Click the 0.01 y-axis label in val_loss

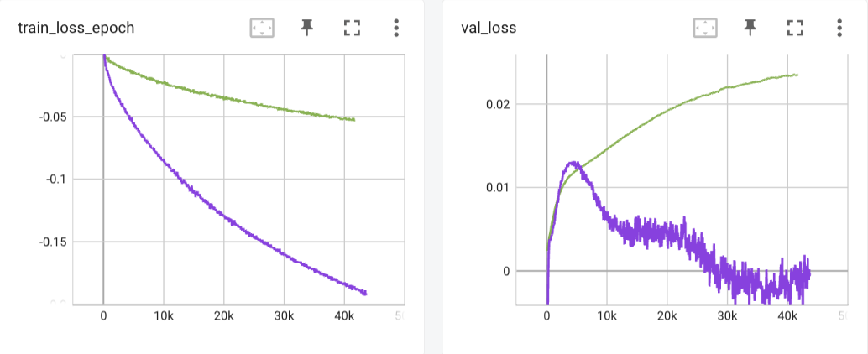click(499, 187)
